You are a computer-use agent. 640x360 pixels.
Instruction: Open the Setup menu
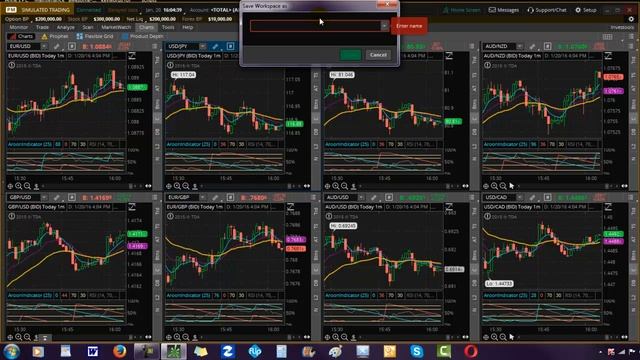pos(586,10)
